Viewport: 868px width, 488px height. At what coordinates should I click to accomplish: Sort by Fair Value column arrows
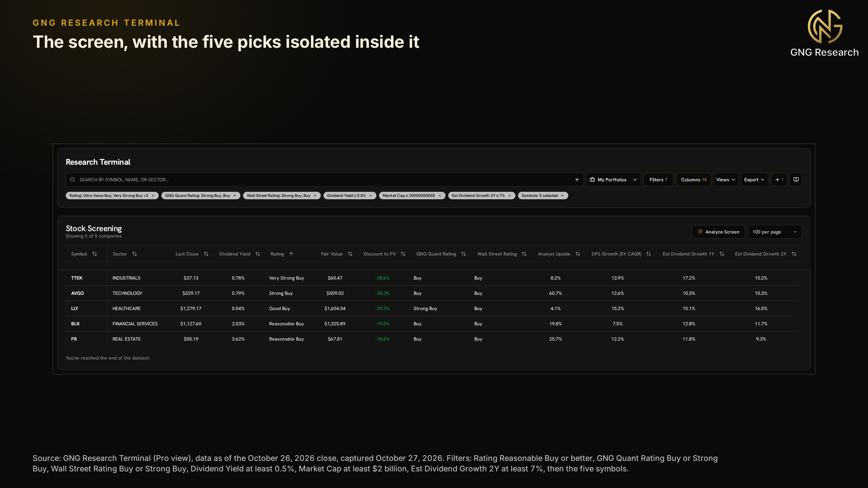pos(350,254)
